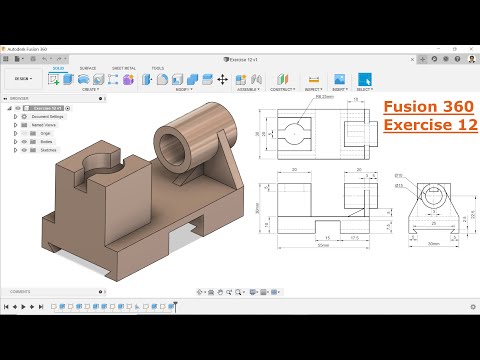
Task: Select the Combine tool
Action: click(192, 79)
